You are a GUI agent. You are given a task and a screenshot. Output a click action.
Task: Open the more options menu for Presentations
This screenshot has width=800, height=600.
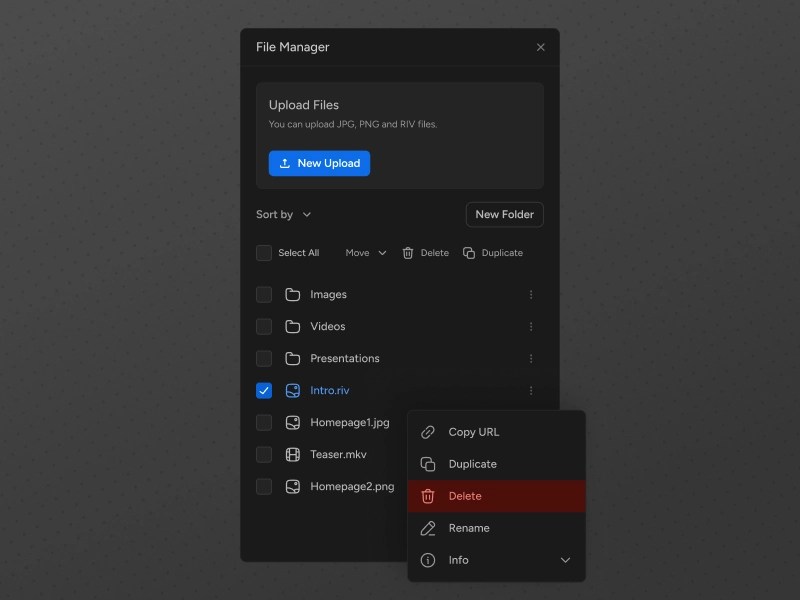(x=531, y=359)
